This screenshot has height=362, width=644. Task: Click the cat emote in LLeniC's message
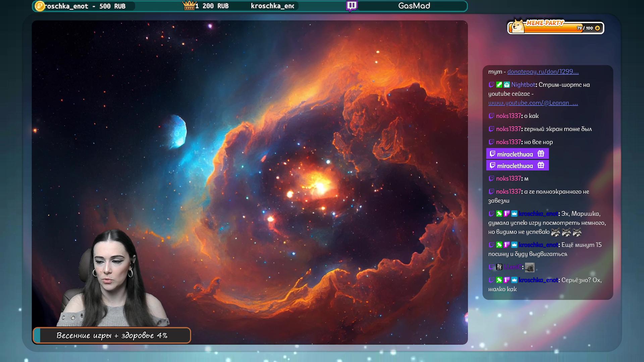coord(530,267)
